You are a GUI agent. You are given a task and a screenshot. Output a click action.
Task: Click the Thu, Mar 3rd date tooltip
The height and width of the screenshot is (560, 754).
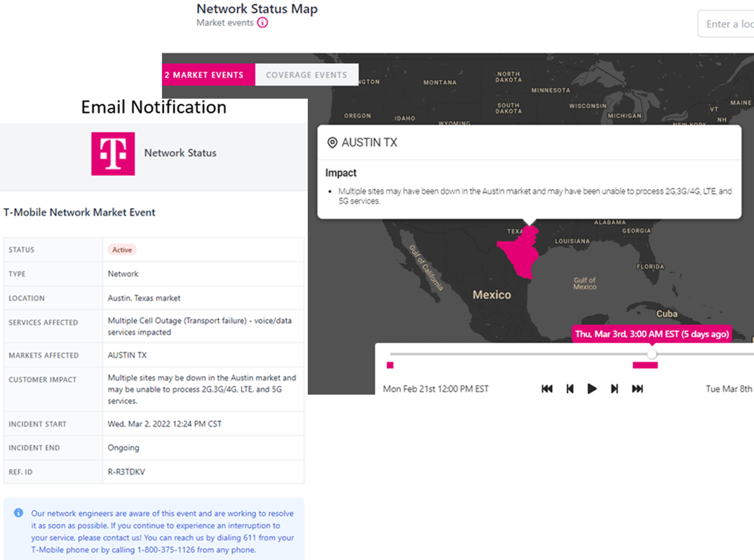click(652, 334)
